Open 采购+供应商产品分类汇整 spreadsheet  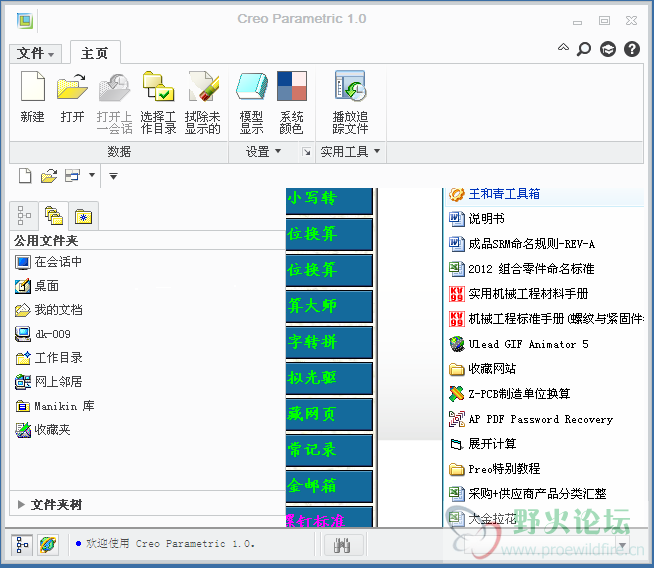click(528, 494)
